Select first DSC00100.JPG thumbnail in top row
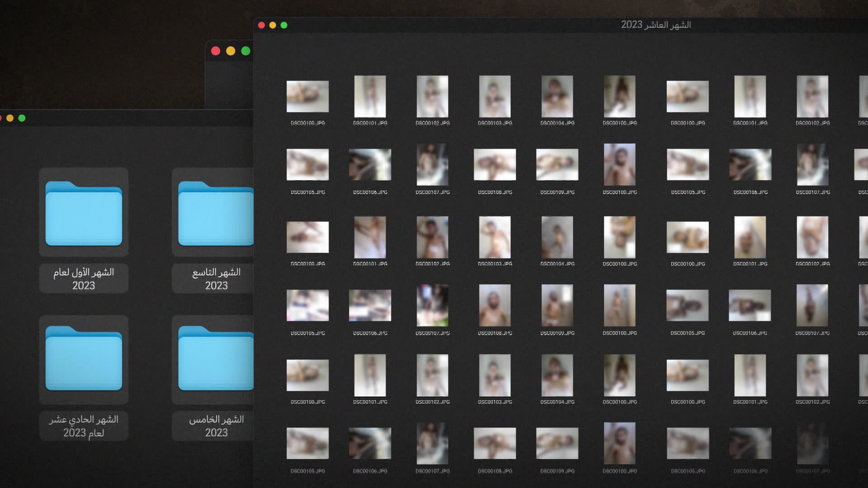Screen dimensions: 868x488 tap(307, 96)
